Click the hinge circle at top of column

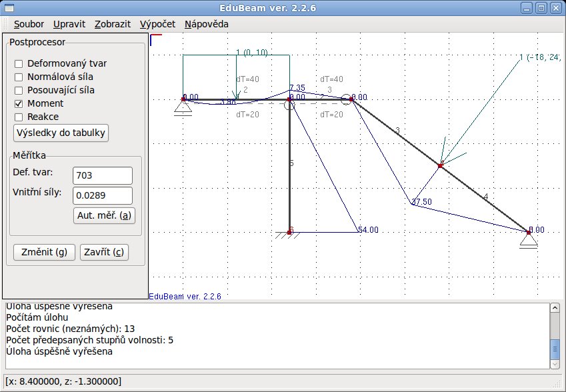[x=289, y=103]
